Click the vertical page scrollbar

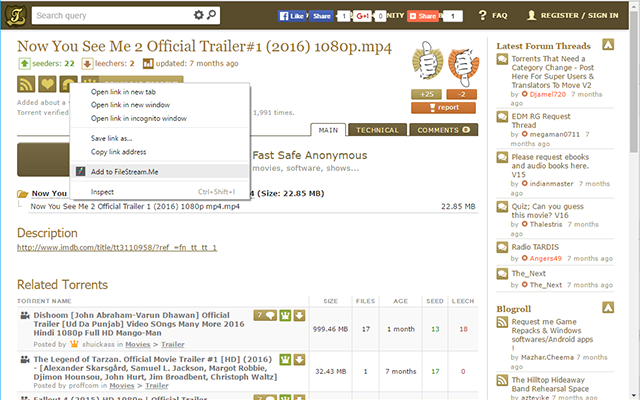[x=635, y=82]
